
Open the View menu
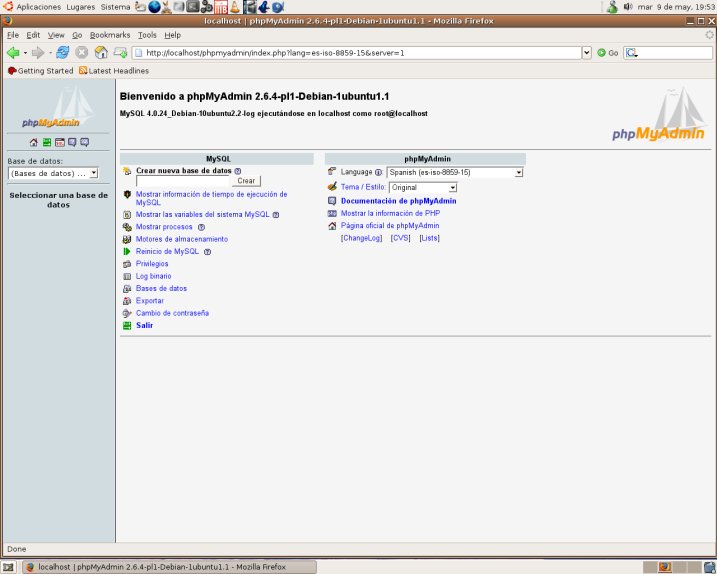coord(56,35)
